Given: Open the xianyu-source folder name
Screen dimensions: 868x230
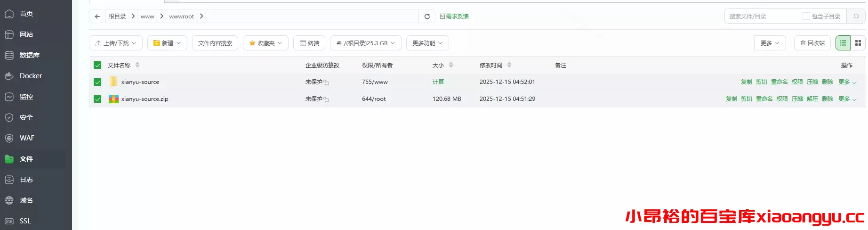Looking at the screenshot, I should [x=140, y=82].
